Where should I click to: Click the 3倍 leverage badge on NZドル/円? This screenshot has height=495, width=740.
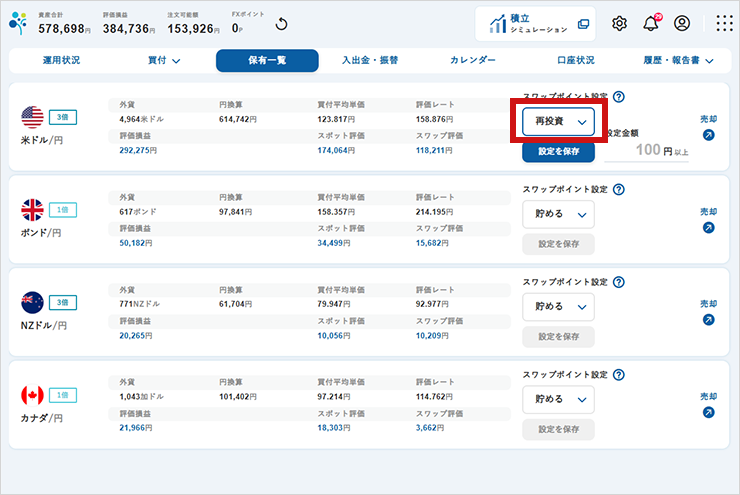[x=63, y=302]
